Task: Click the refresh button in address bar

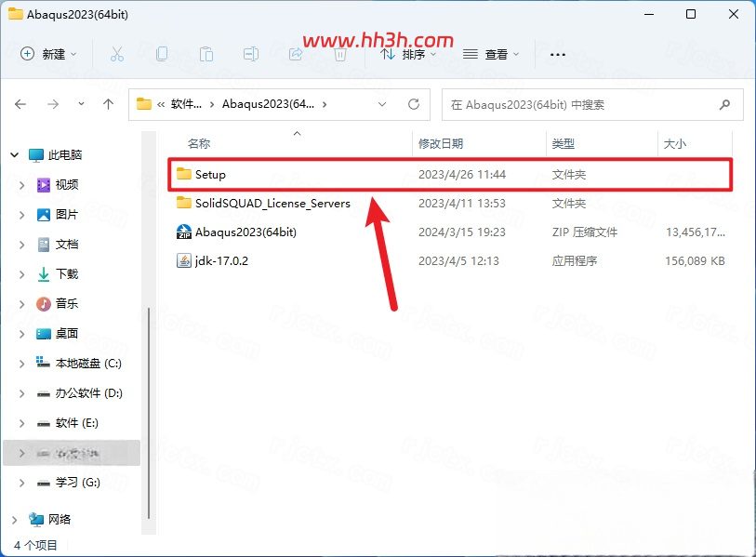Action: coord(414,104)
